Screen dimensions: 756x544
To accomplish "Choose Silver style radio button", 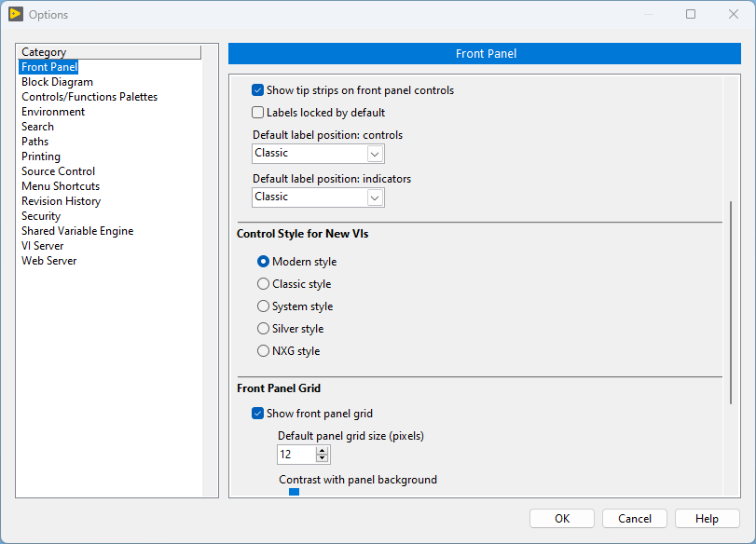I will pyautogui.click(x=263, y=329).
